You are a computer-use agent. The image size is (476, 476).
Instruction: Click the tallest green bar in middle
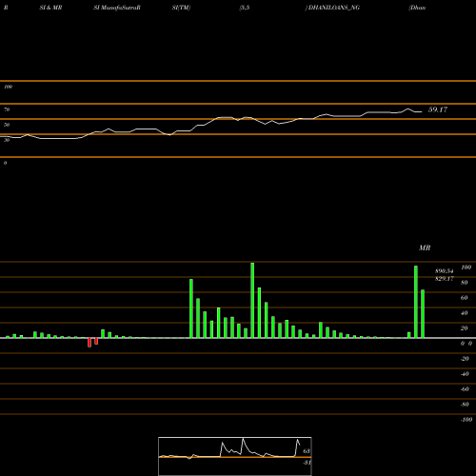click(252, 300)
